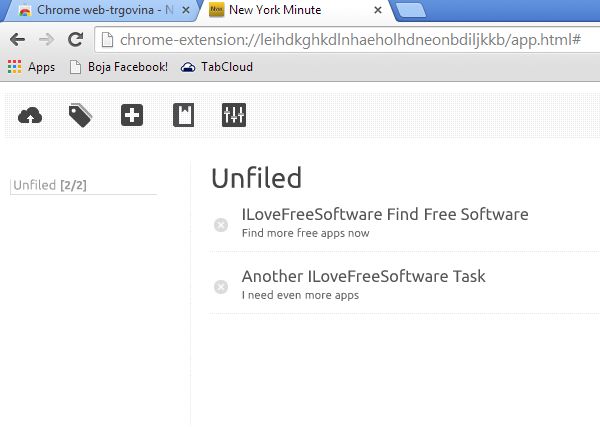
Task: Open the Boja Facebook! bookmark
Action: point(118,67)
